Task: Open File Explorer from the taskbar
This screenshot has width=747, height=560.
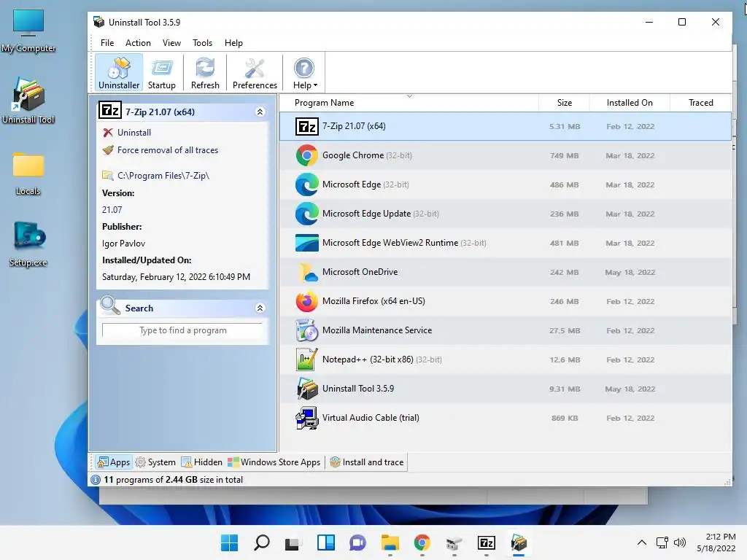Action: (x=390, y=542)
